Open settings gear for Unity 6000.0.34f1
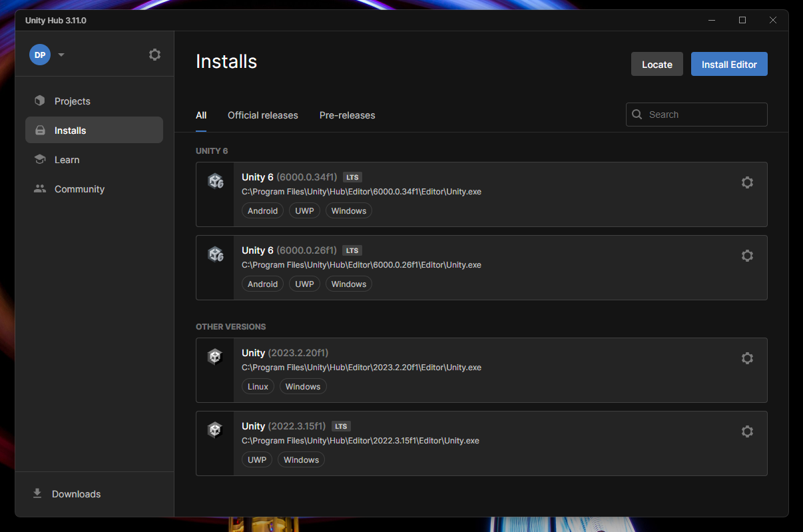Image resolution: width=803 pixels, height=532 pixels. pos(747,182)
